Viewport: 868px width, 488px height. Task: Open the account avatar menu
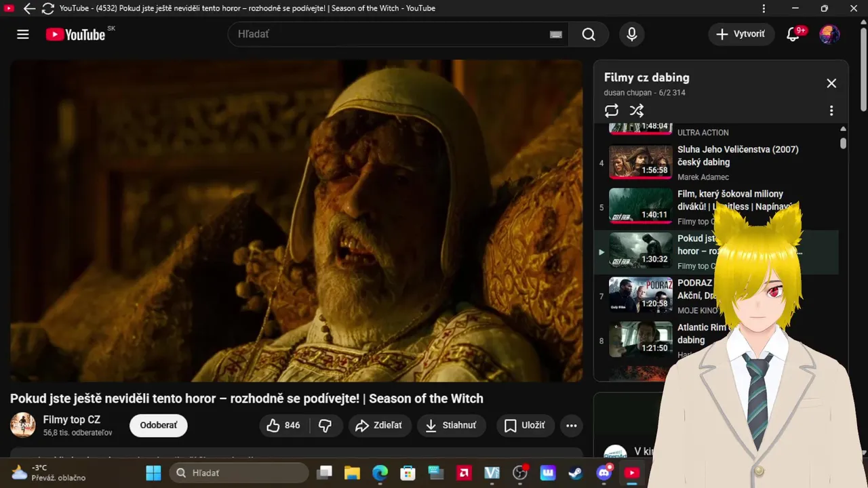tap(829, 34)
